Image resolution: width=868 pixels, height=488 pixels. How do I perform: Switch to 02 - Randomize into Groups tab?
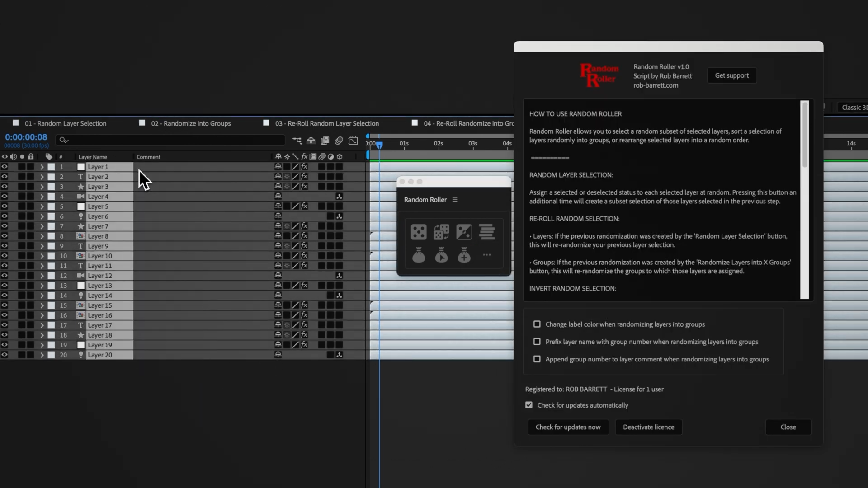(x=191, y=123)
